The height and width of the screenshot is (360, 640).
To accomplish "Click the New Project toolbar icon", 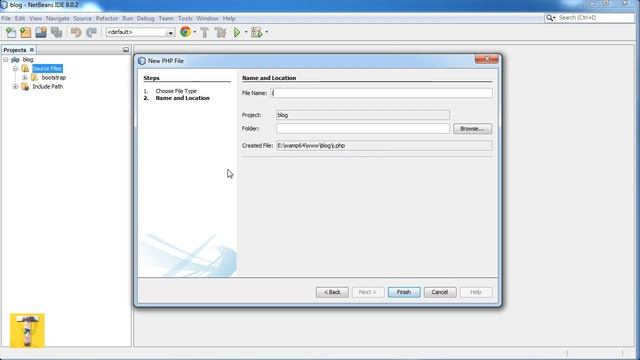I will coord(26,32).
